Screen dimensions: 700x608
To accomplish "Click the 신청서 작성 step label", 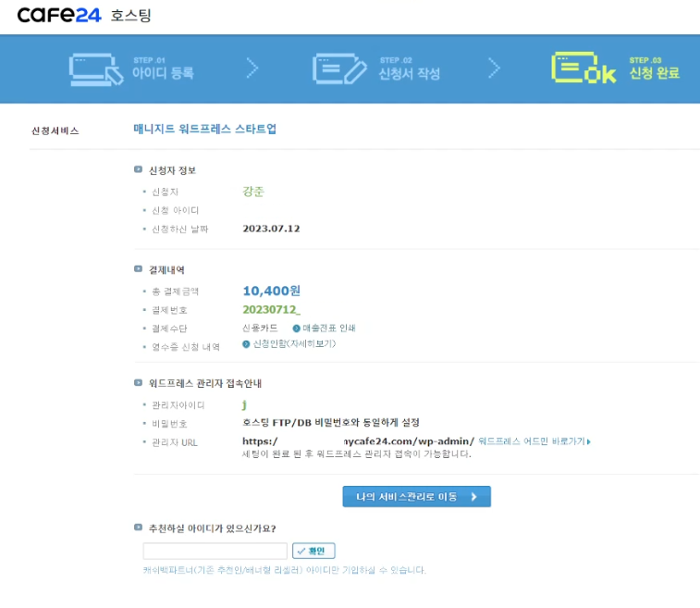I will 410,73.
